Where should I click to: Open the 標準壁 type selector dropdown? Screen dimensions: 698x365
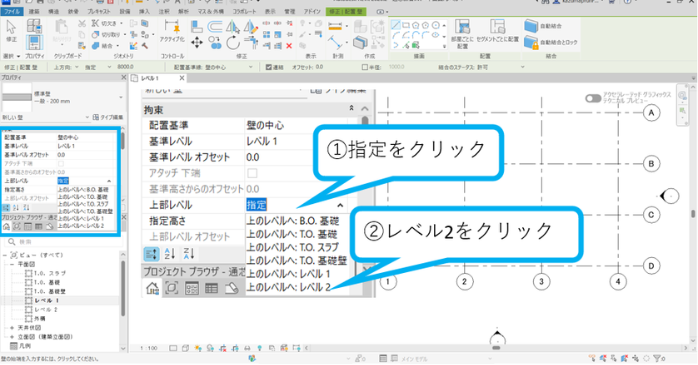click(121, 97)
